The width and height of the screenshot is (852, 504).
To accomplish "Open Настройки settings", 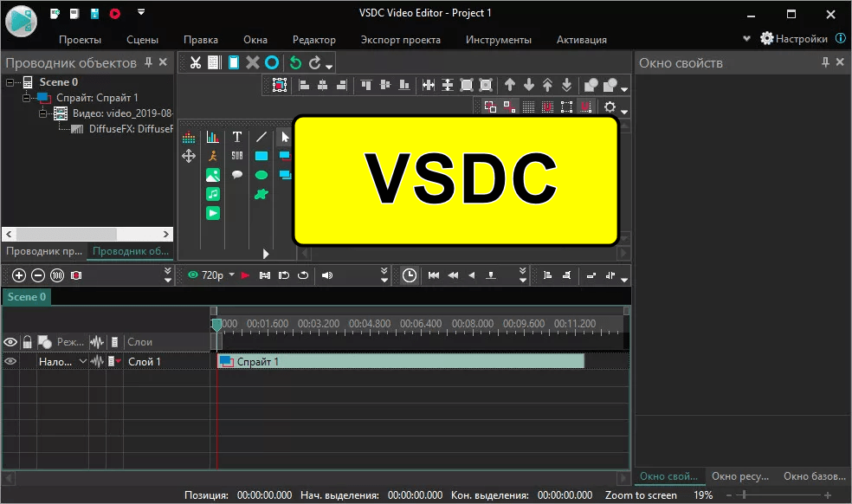I will tap(793, 39).
